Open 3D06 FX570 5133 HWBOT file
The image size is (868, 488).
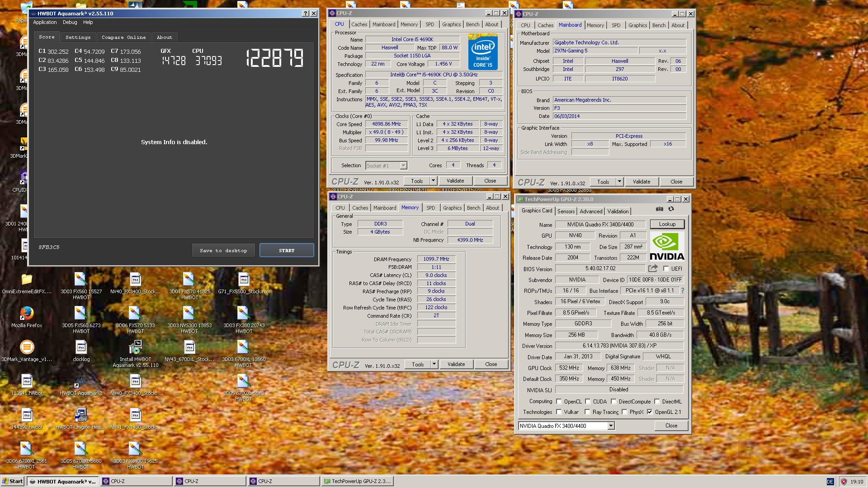(135, 319)
